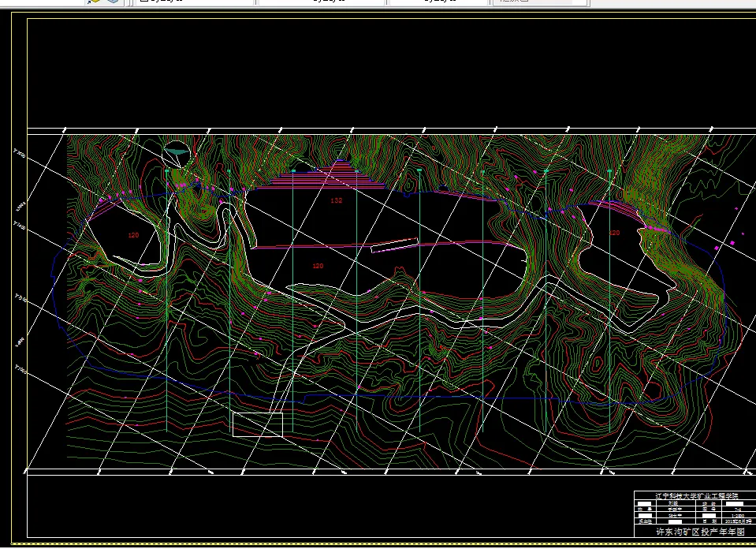Select the north arrow circle symbol
The height and width of the screenshot is (549, 756).
point(177,155)
